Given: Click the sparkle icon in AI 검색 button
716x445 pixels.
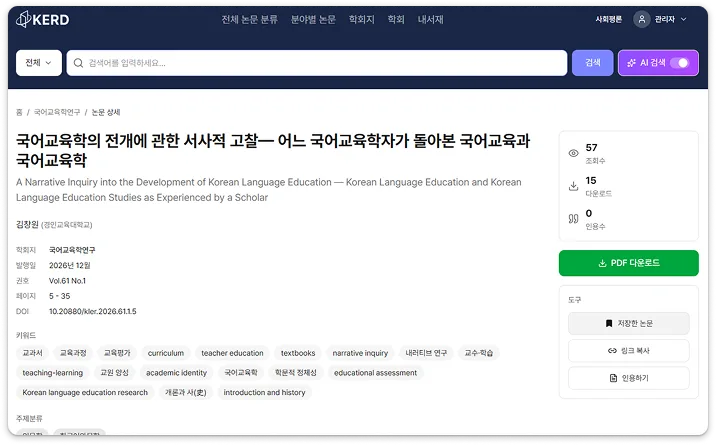Looking at the screenshot, I should (x=632, y=63).
